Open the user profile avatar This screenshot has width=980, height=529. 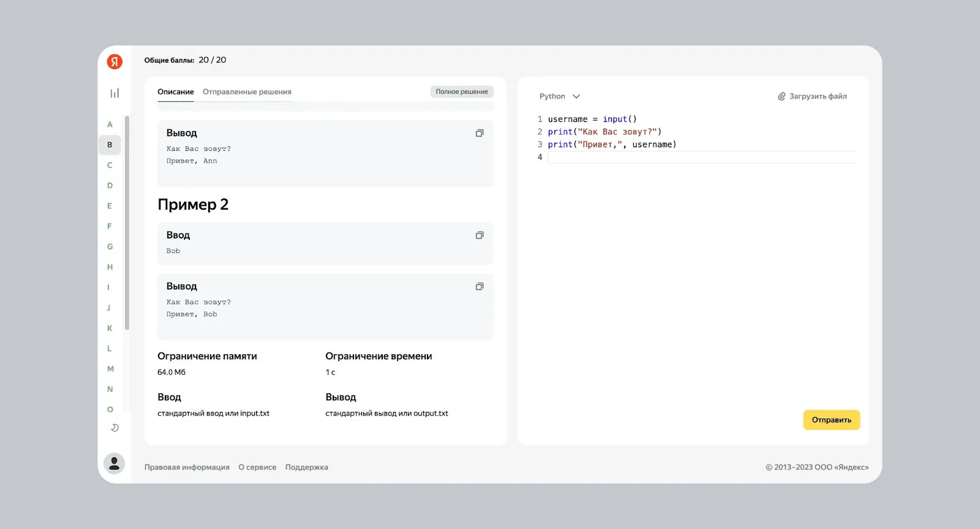tap(114, 464)
